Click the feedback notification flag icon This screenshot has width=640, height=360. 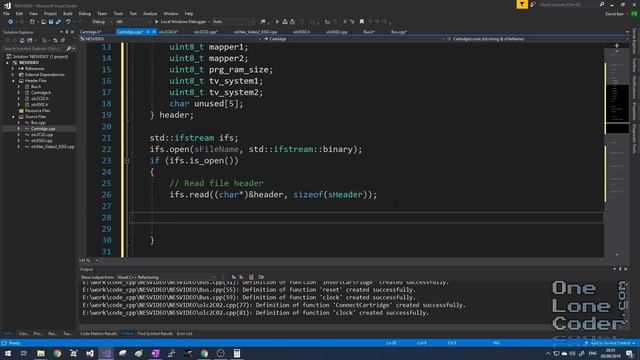click(x=522, y=4)
